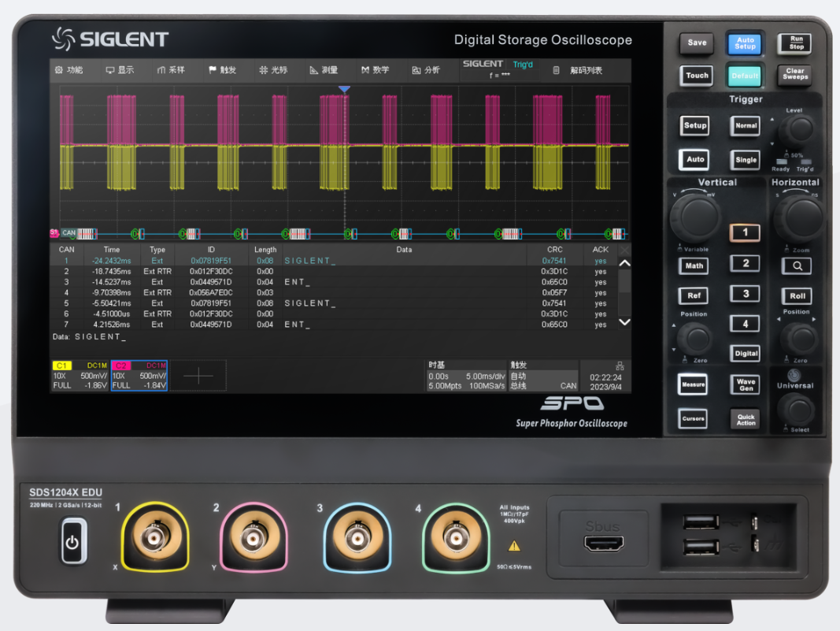Click the trigger Level knob
Viewport: 840px width, 631px height.
pos(797,130)
